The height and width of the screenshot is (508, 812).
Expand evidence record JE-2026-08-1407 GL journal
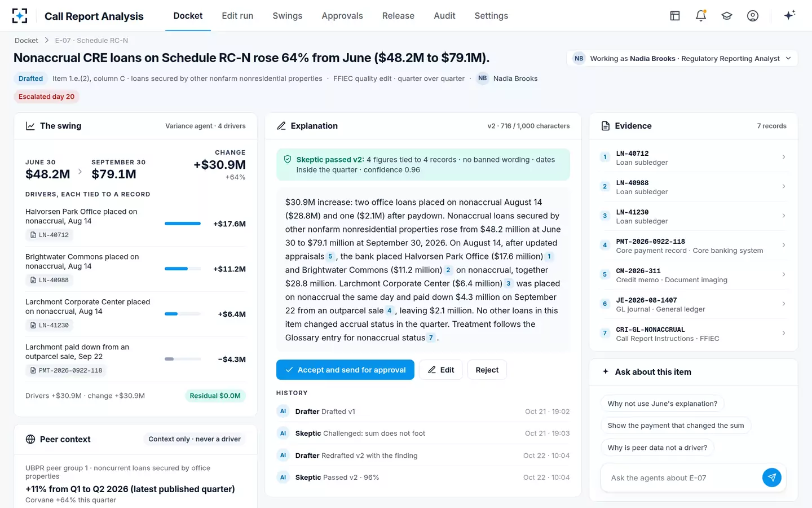tap(694, 304)
